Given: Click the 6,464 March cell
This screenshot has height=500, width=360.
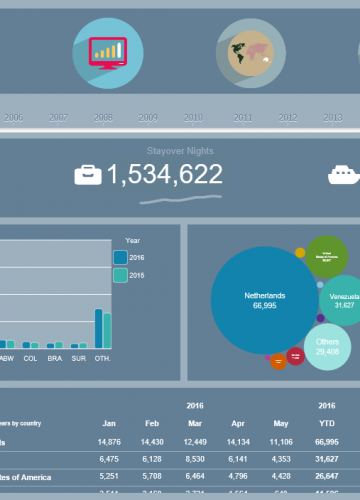Looking at the screenshot, I should click(x=195, y=476).
